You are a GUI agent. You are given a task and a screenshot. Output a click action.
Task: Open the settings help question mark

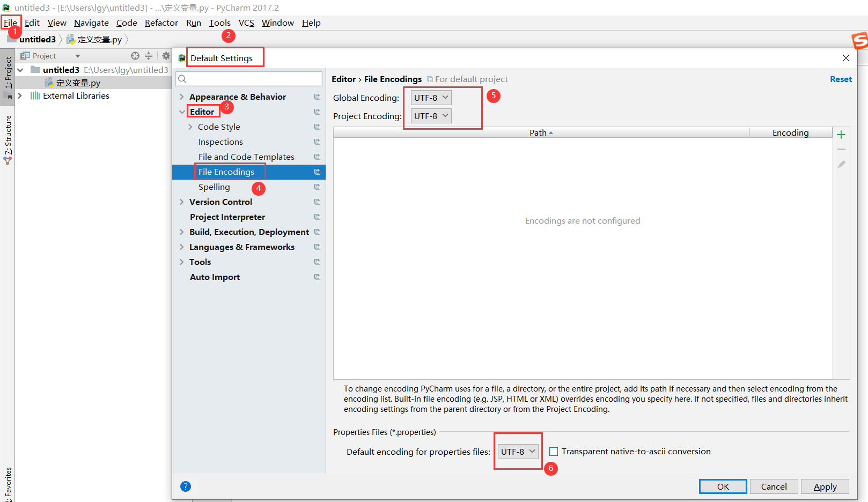[186, 486]
